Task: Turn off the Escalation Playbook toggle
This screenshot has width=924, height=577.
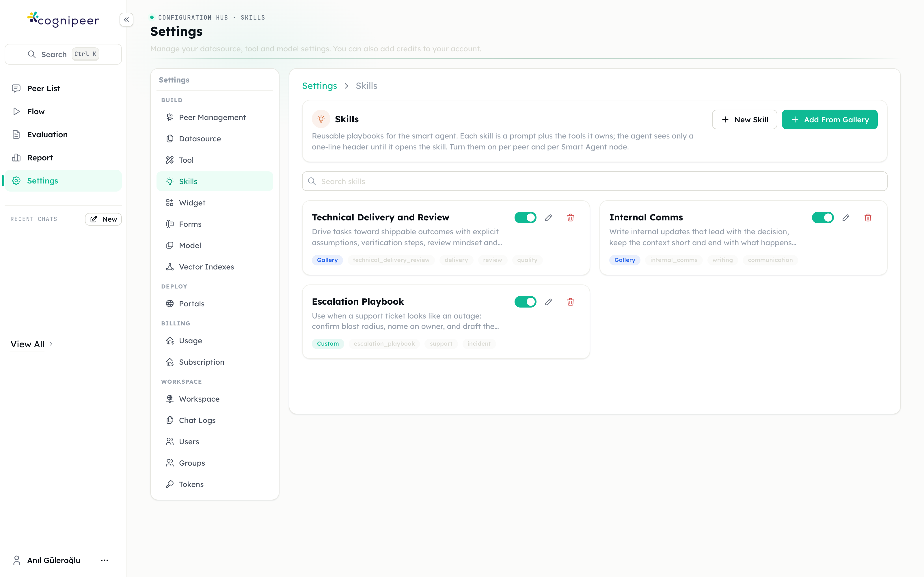Action: coord(526,302)
